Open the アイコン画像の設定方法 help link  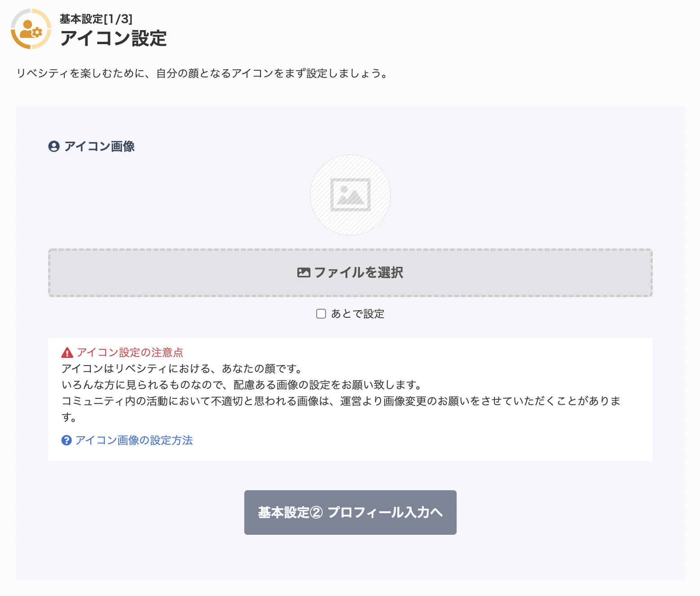tap(134, 440)
